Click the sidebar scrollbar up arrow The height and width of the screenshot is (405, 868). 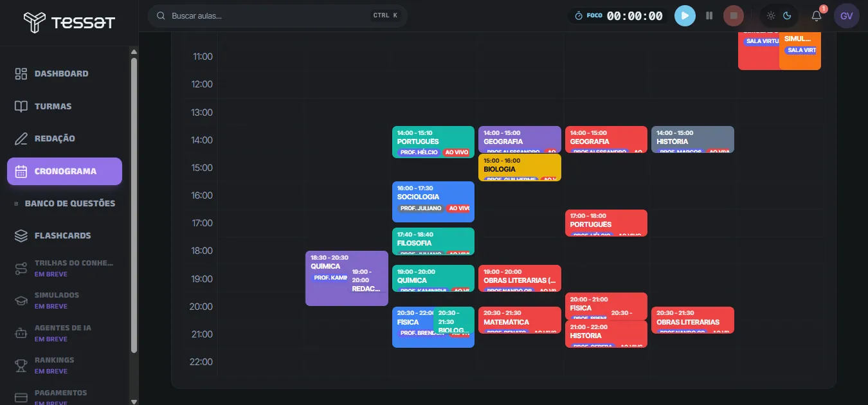click(x=134, y=51)
